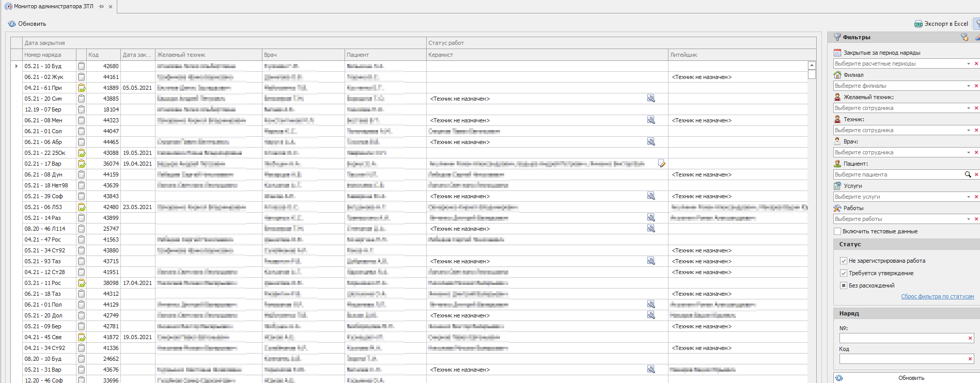Toggle the Требуется утверждение checkbox
Viewport: 980px width, 383px height.
tap(844, 273)
